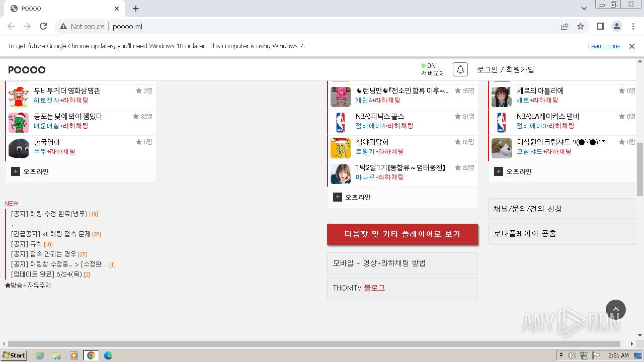Click 다음팟 및 기타 플레이어로 보기 button
This screenshot has width=644, height=362.
pyautogui.click(x=403, y=234)
